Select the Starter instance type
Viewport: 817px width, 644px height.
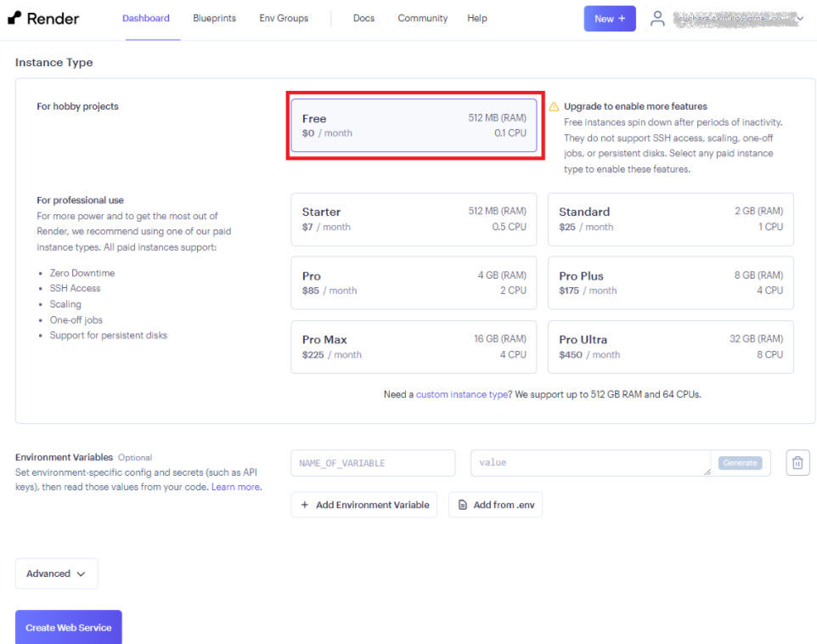point(414,219)
